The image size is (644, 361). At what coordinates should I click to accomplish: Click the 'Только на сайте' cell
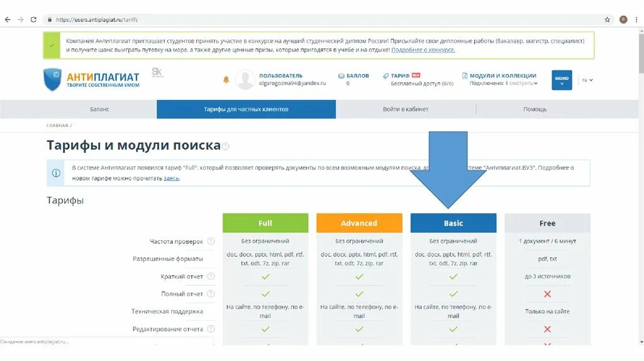[x=548, y=311]
